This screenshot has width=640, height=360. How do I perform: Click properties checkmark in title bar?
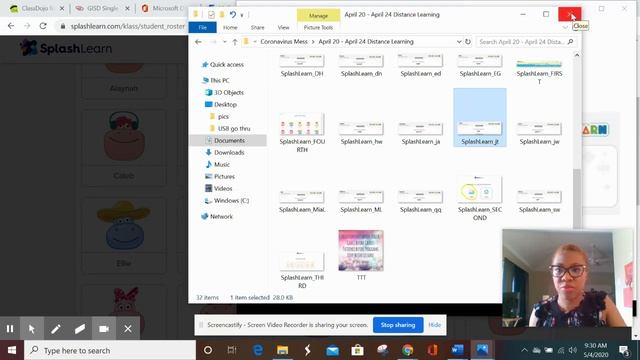click(211, 15)
